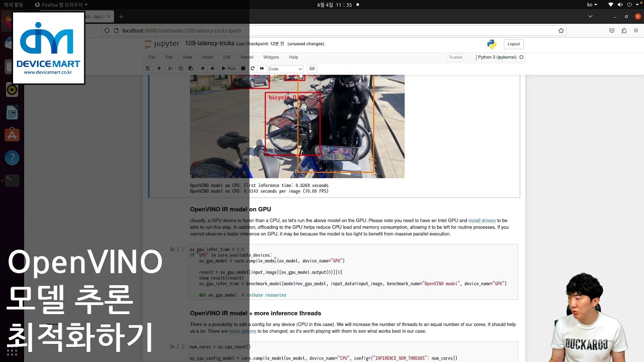The height and width of the screenshot is (362, 644).
Task: Open the cell type Code dropdown
Action: (x=285, y=69)
